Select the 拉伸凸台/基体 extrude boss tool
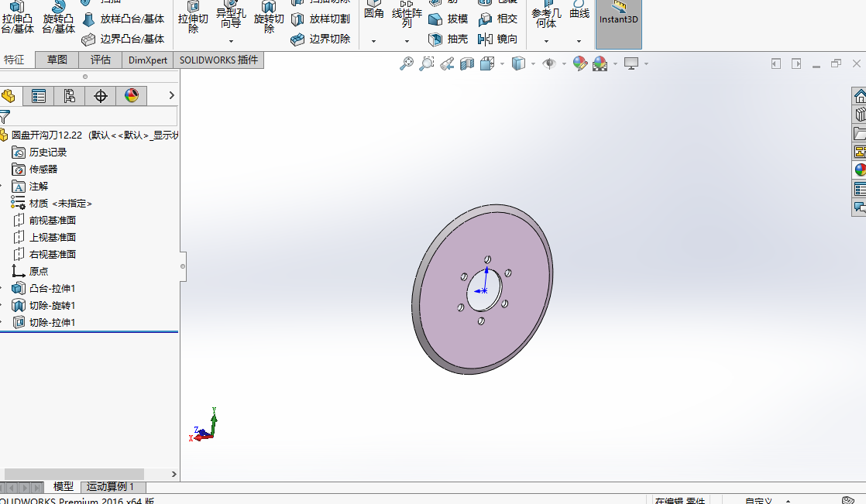Image resolution: width=866 pixels, height=504 pixels. (18, 18)
